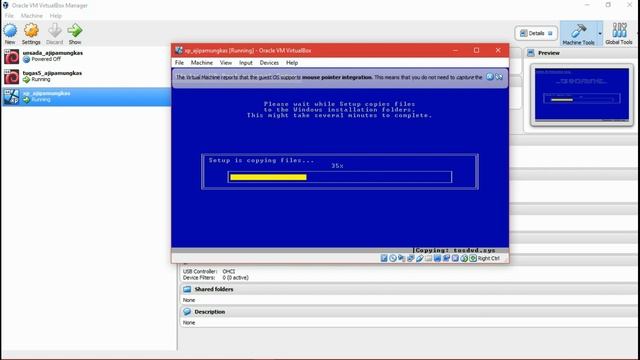Click the Discard toolbar icon
The height and width of the screenshot is (360, 640).
click(x=55, y=31)
